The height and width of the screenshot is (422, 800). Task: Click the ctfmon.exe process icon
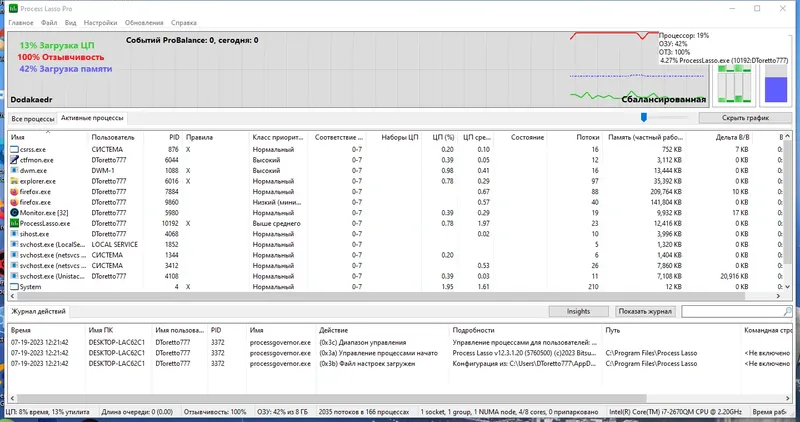pyautogui.click(x=14, y=160)
